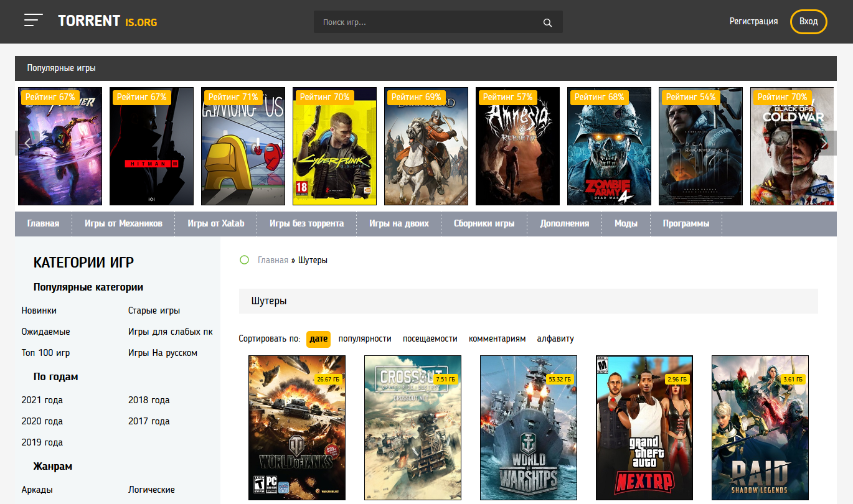The image size is (853, 504).
Task: Filter games by 2021 года
Action: (42, 400)
